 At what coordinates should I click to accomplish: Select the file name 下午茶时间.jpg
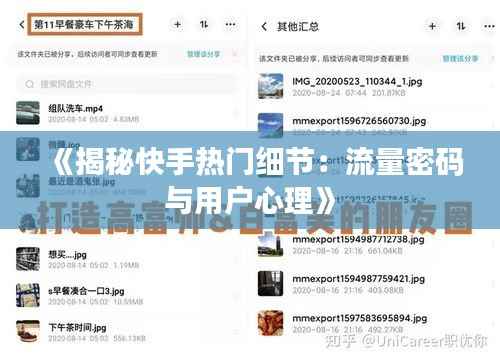click(x=77, y=327)
